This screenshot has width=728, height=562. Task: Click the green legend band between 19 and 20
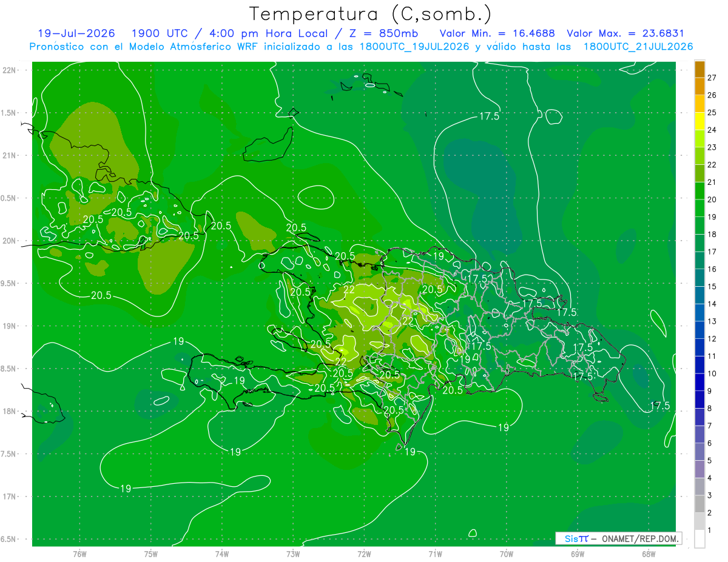tap(699, 208)
